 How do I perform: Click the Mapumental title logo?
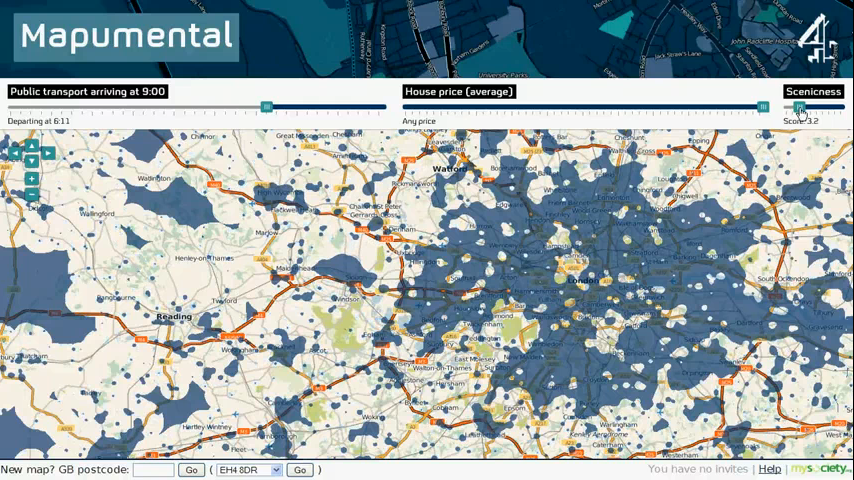[126, 37]
